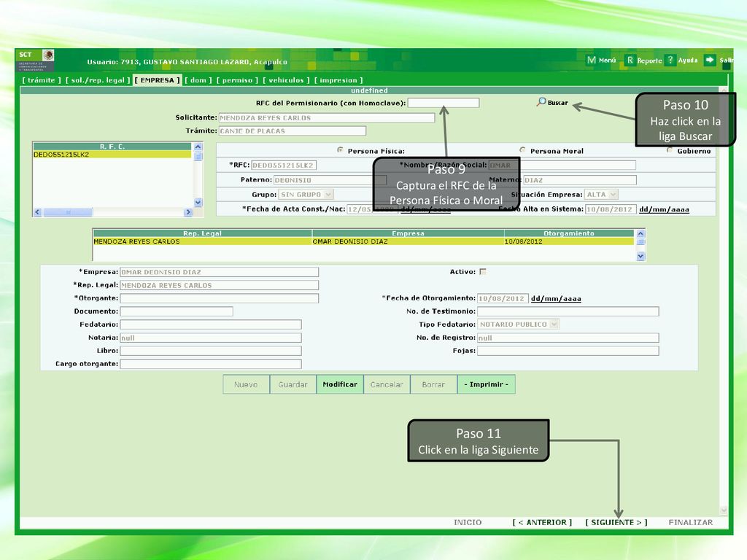
Task: Switch to the sol./rep. legal tab
Action: (98, 80)
